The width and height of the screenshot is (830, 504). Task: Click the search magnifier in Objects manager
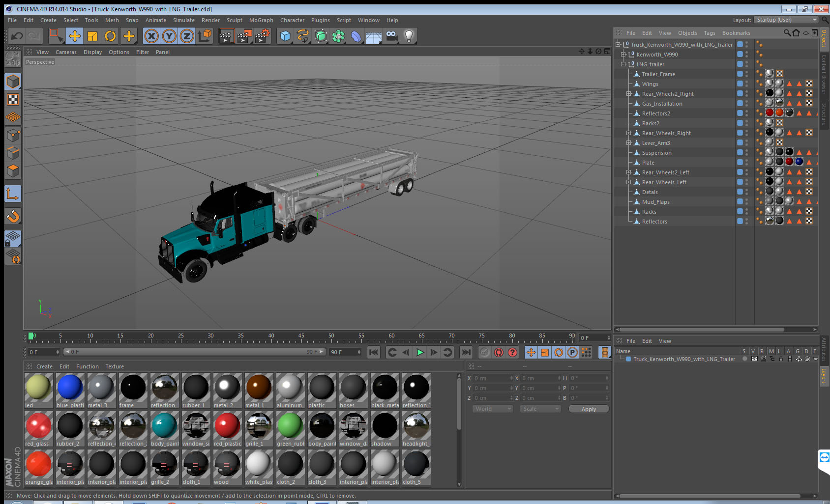(787, 33)
